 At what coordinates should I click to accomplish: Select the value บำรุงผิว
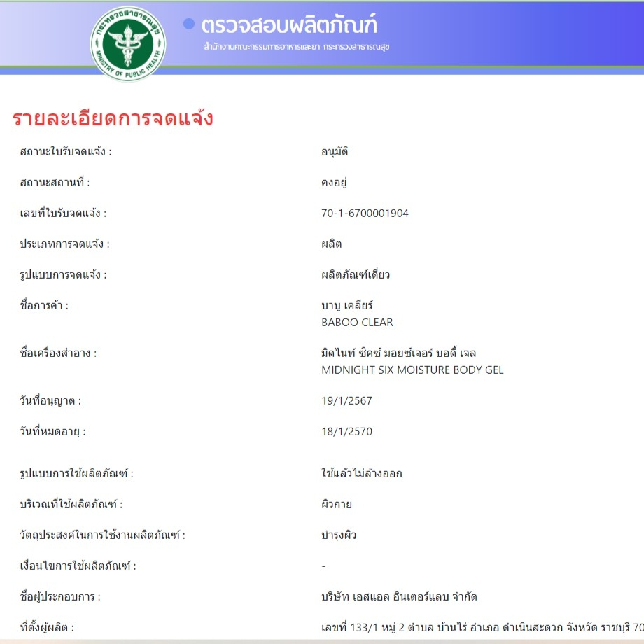[x=338, y=535]
